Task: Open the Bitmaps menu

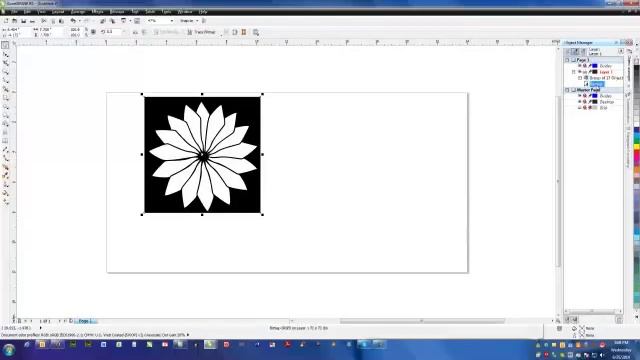Action: (x=117, y=12)
